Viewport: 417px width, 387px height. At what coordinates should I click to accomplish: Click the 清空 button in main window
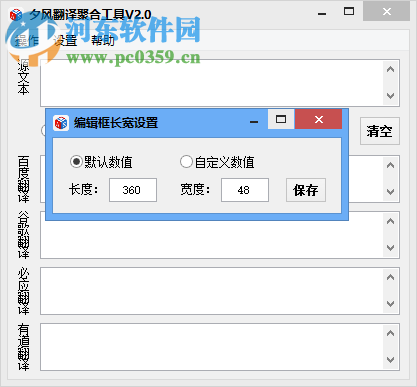click(x=380, y=131)
